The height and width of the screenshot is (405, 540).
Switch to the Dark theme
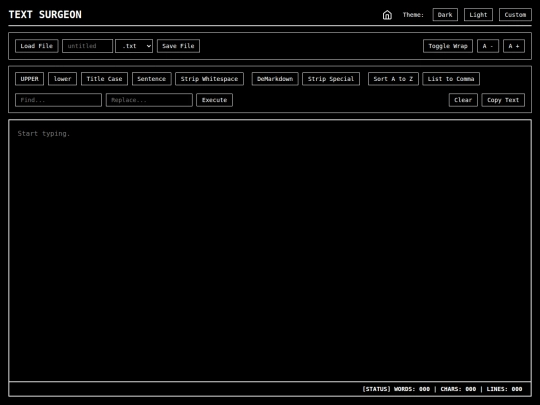click(445, 15)
